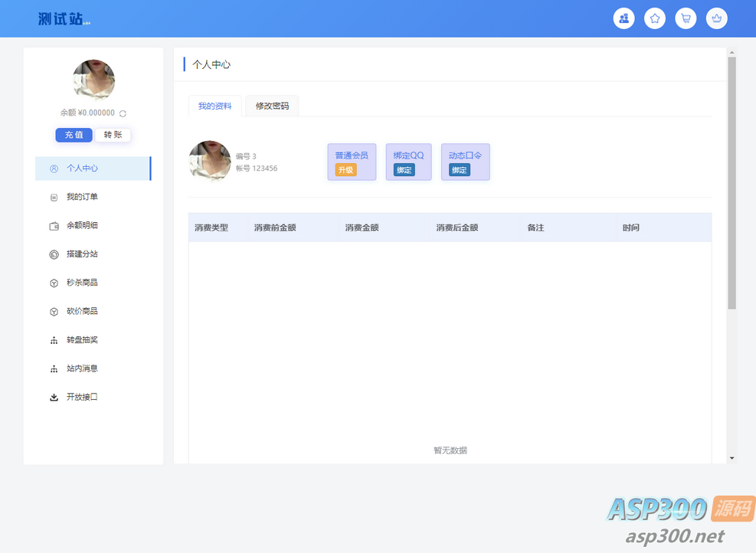Click the 暂无数据 empty table text
The width and height of the screenshot is (756, 553).
(x=450, y=450)
